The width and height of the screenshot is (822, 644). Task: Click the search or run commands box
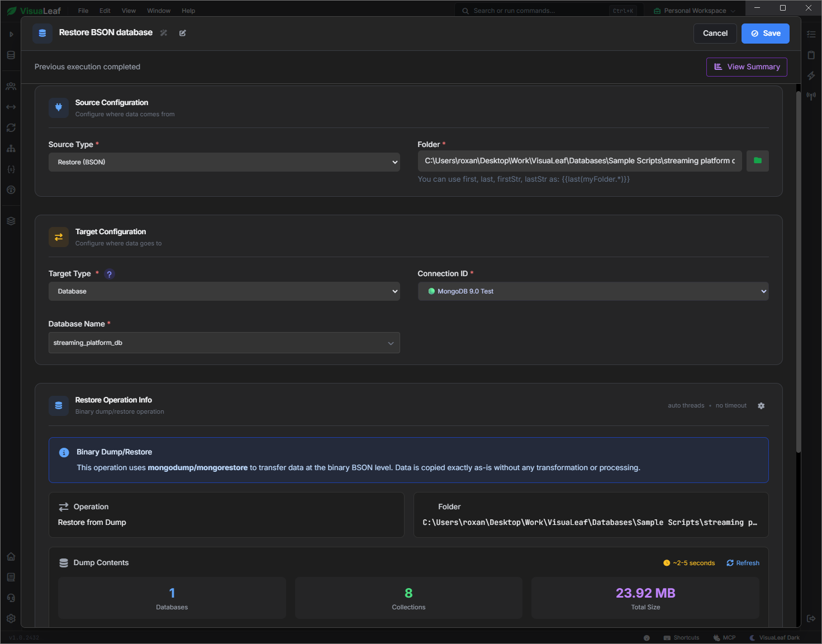549,11
